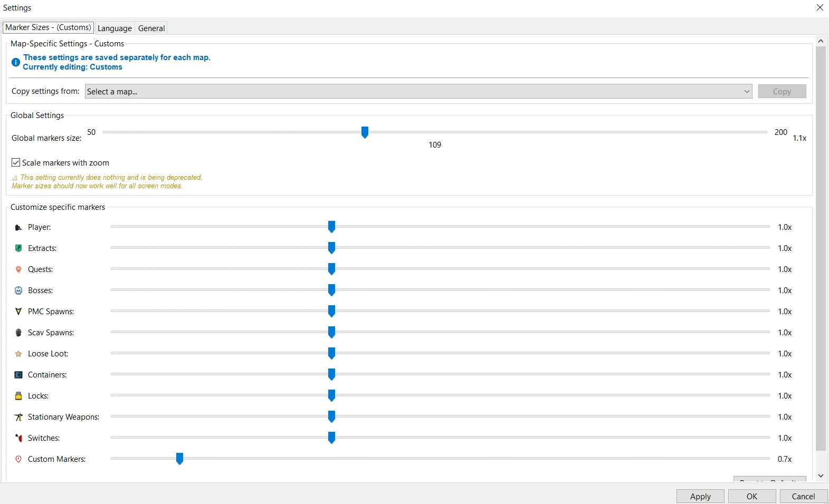Click the Player marker icon
829x504 pixels.
click(18, 227)
